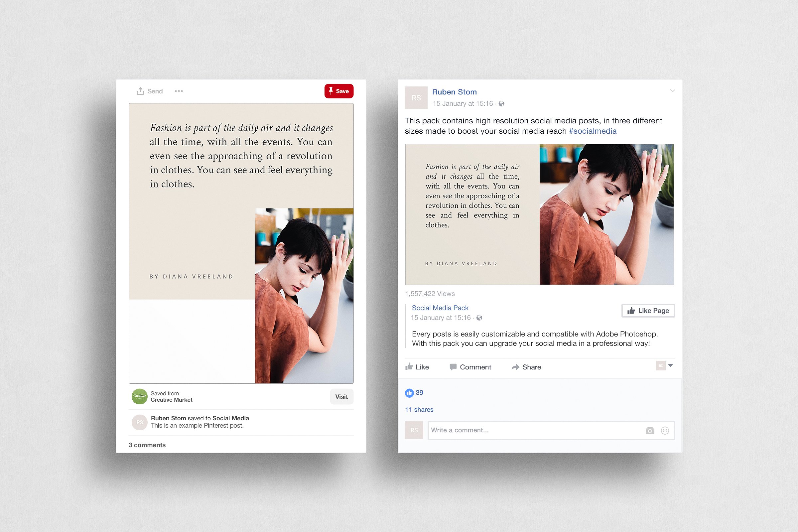Click the thumbs-up icon beside the 39 count
Screen dimensions: 798x532
tap(410, 393)
